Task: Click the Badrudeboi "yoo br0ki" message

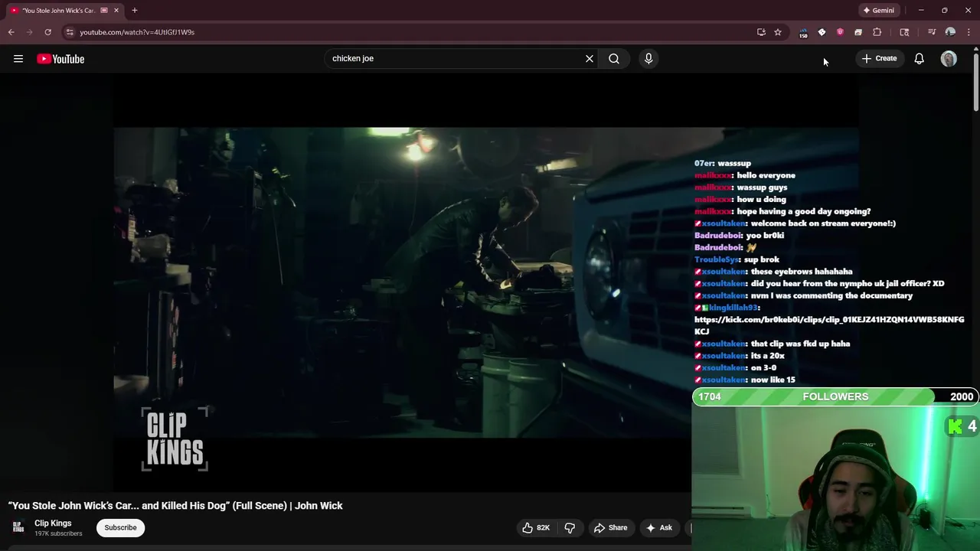Action: tap(739, 235)
